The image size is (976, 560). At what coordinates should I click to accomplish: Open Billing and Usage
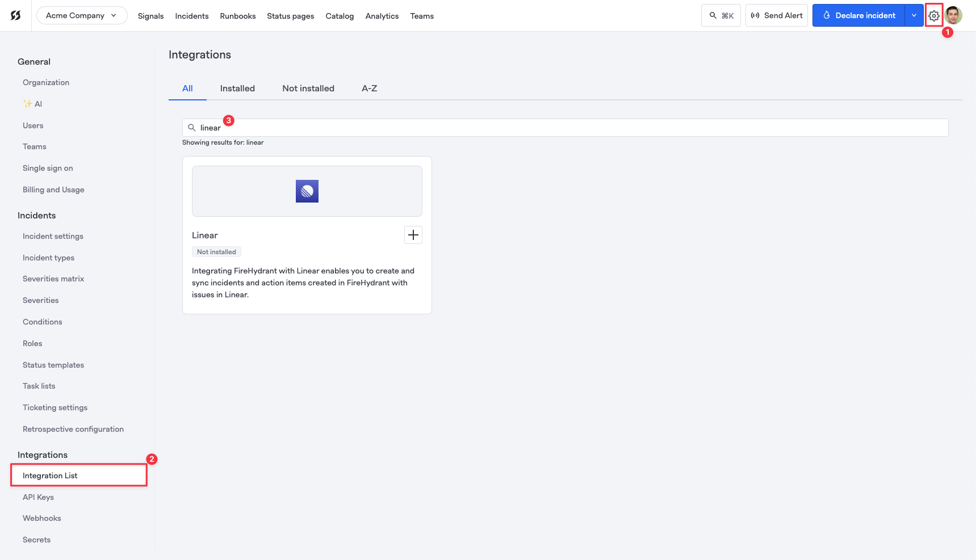tap(53, 190)
